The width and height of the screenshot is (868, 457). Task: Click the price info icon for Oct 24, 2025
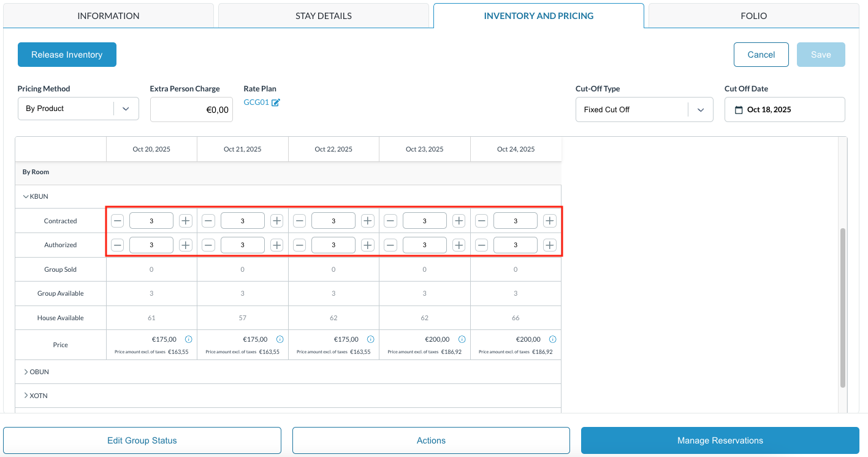coord(552,339)
